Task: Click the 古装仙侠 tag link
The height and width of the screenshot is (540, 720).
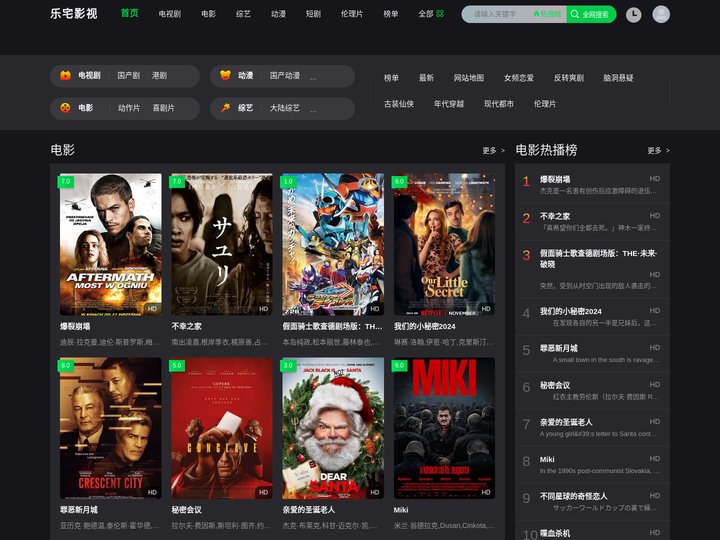Action: click(x=399, y=104)
